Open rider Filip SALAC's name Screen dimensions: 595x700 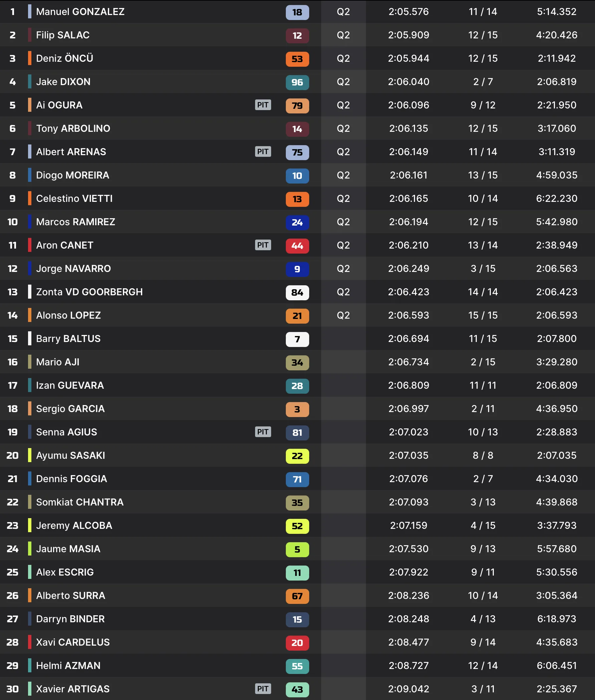pyautogui.click(x=63, y=35)
